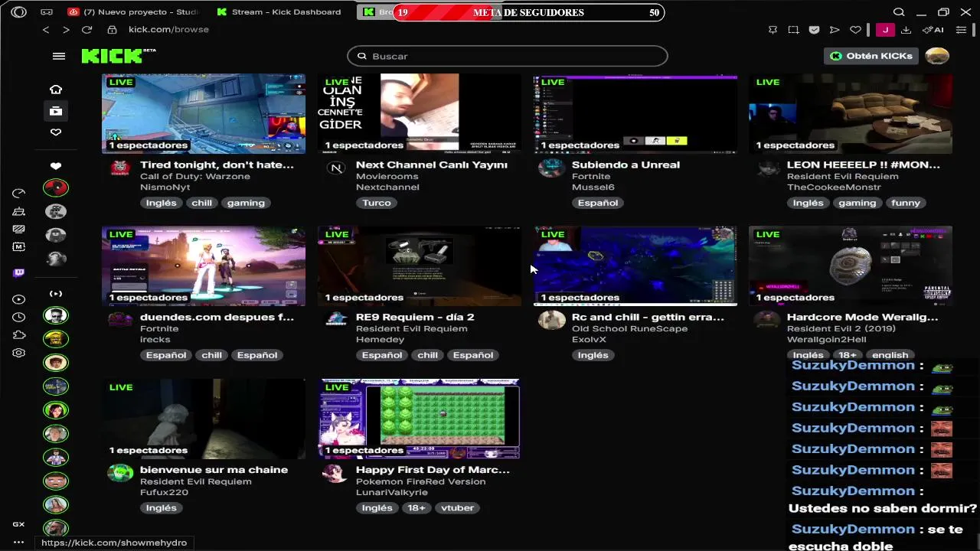The image size is (980, 551).
Task: Select 18+ tag under Happy First Day
Action: click(416, 508)
